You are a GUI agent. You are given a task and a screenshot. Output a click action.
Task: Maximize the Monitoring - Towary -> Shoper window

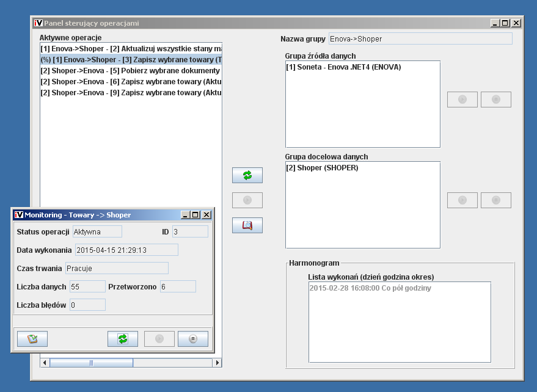(x=195, y=215)
